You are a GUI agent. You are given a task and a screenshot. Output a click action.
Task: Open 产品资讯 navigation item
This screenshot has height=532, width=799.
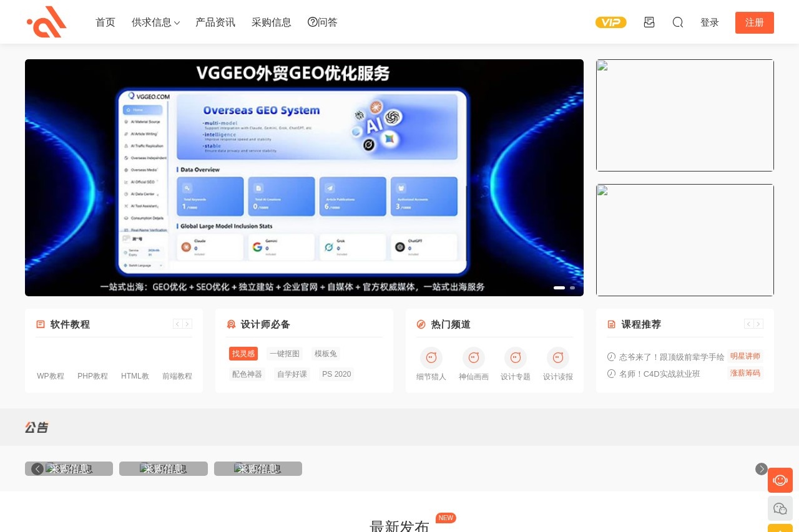pyautogui.click(x=215, y=22)
